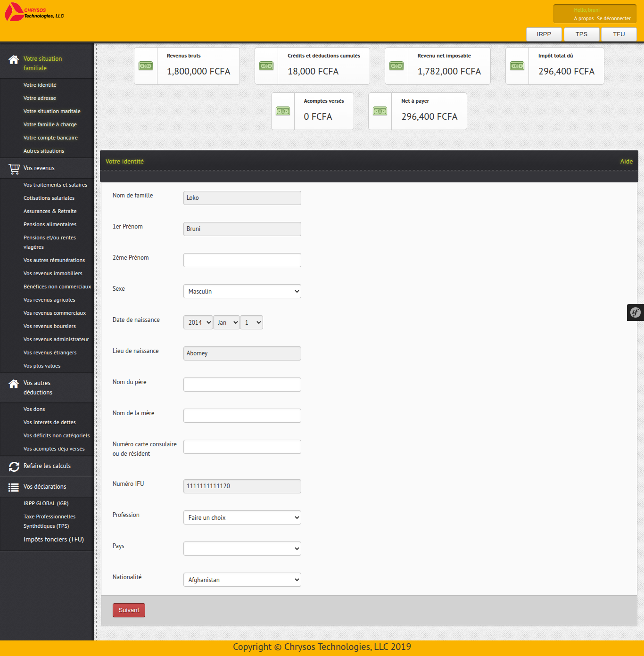Open the Profession dropdown

(242, 517)
